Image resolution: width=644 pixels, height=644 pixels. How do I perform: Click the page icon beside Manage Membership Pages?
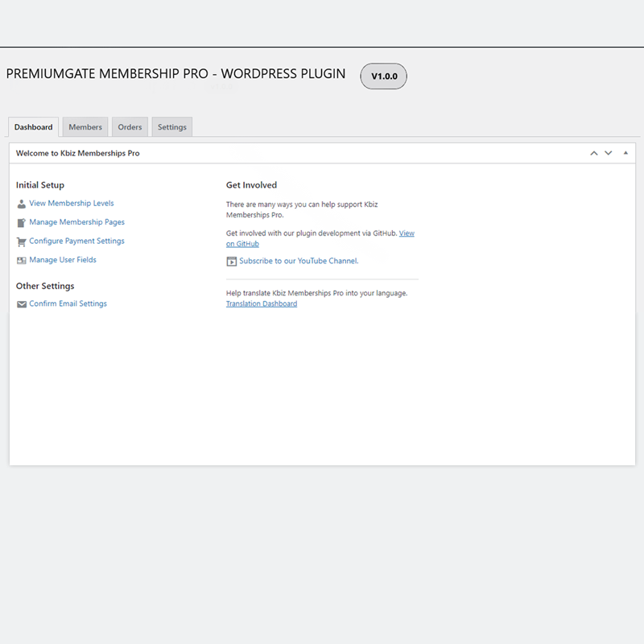[x=22, y=223]
